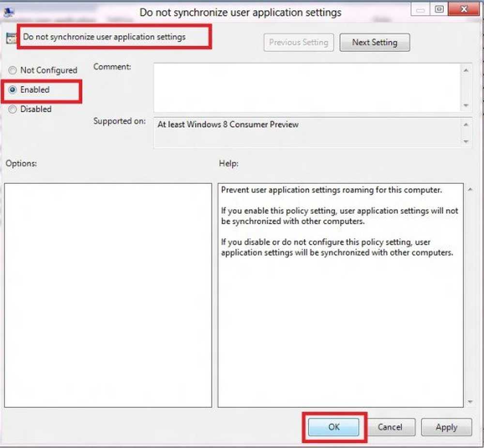Select the Not Configured radio button
The width and height of the screenshot is (484, 448).
(x=13, y=71)
